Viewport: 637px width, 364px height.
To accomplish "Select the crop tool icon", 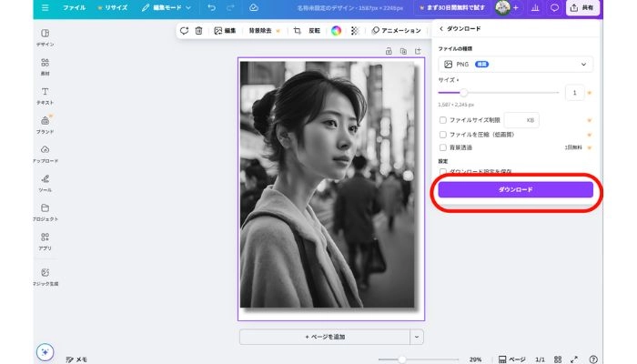I will pos(297,30).
